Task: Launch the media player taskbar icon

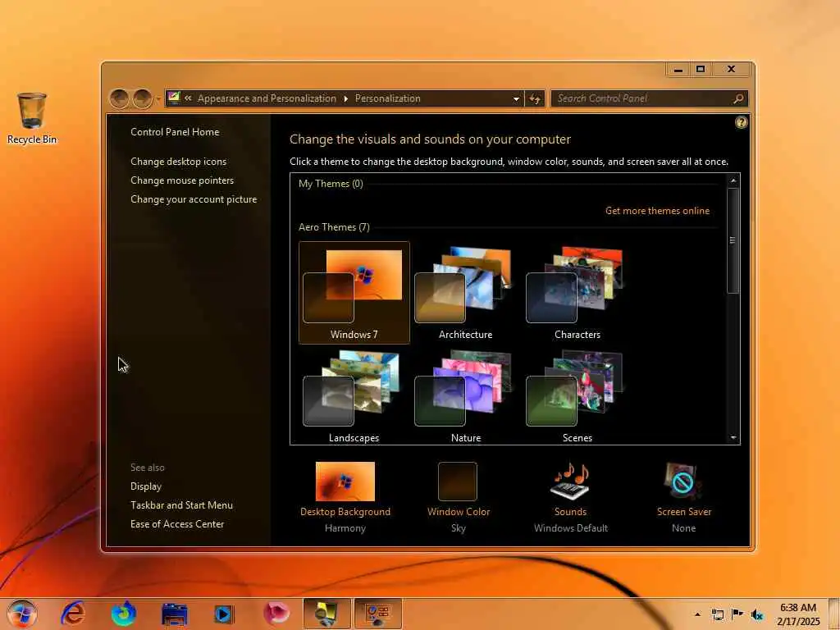Action: coord(223,614)
